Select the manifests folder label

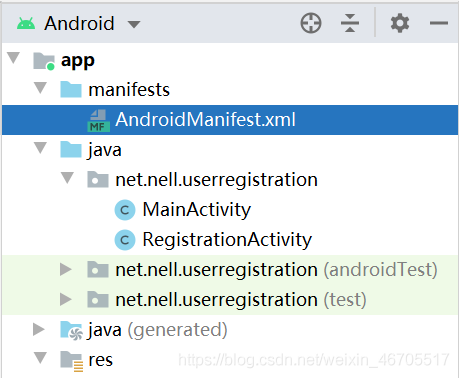129,90
